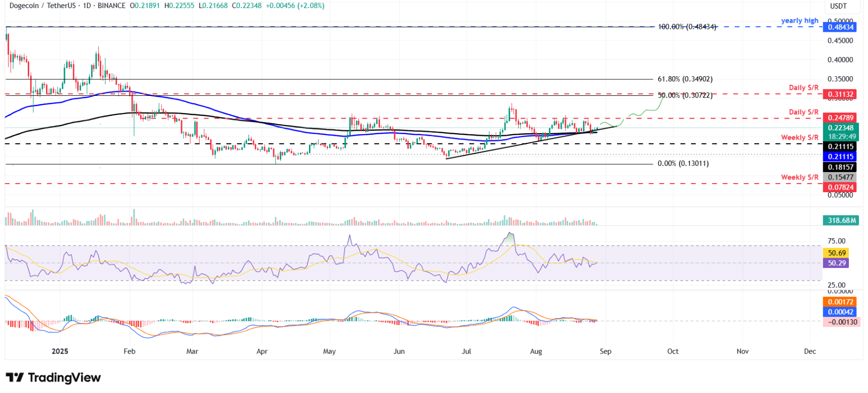The width and height of the screenshot is (868, 393).
Task: Click the green 0.22348 current price tag
Action: click(840, 128)
